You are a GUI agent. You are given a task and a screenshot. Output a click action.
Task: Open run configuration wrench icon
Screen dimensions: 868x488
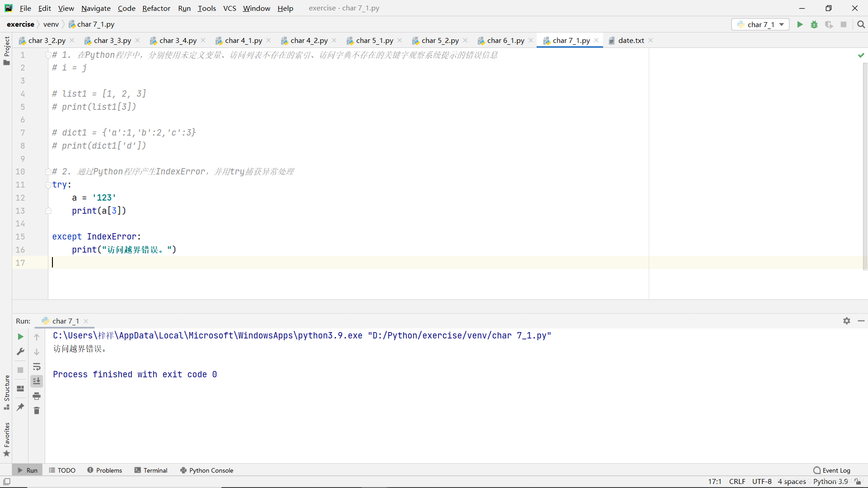[x=20, y=352]
